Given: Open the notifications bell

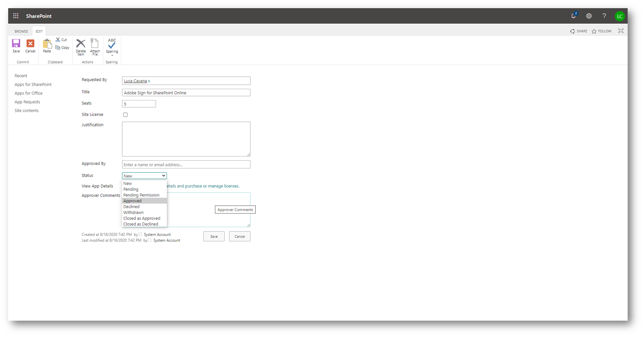Looking at the screenshot, I should (574, 16).
